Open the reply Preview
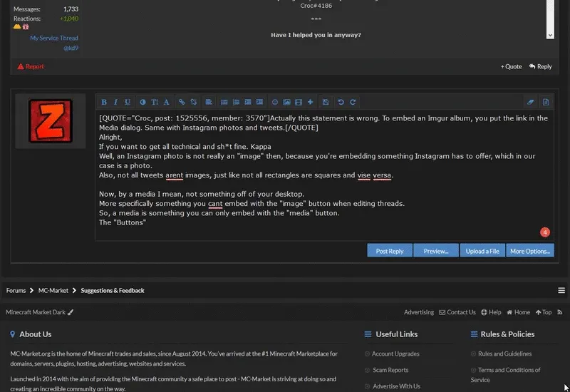This screenshot has width=570, height=392. coord(436,251)
